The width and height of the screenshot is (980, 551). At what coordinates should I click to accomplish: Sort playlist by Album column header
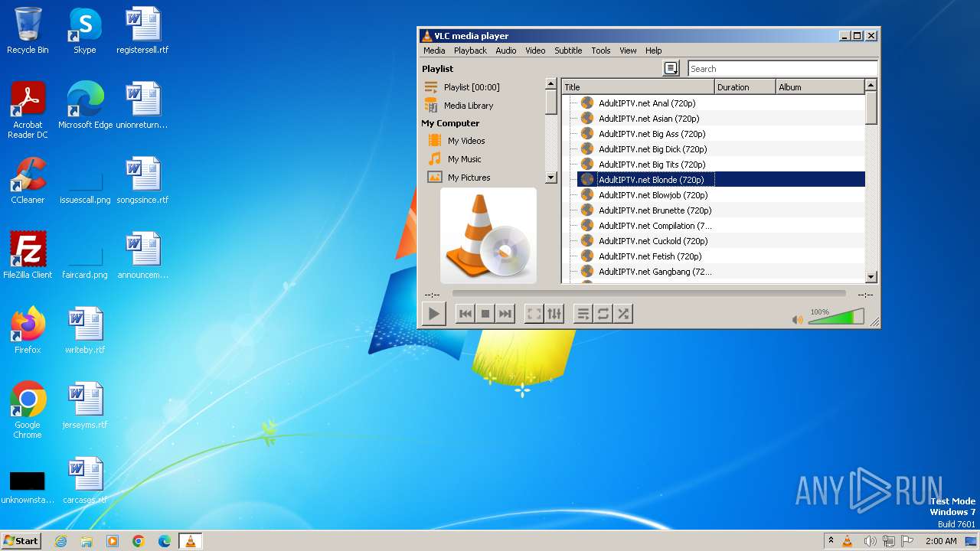pos(820,87)
